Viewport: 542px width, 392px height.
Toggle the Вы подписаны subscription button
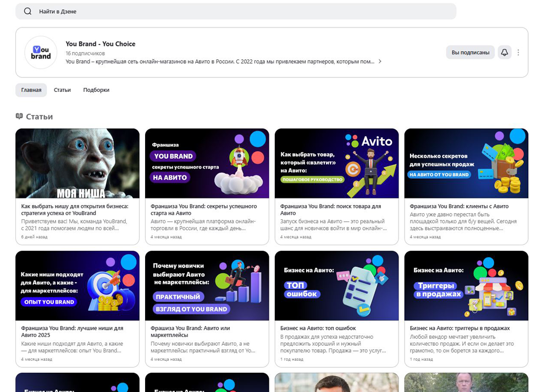[x=470, y=52]
